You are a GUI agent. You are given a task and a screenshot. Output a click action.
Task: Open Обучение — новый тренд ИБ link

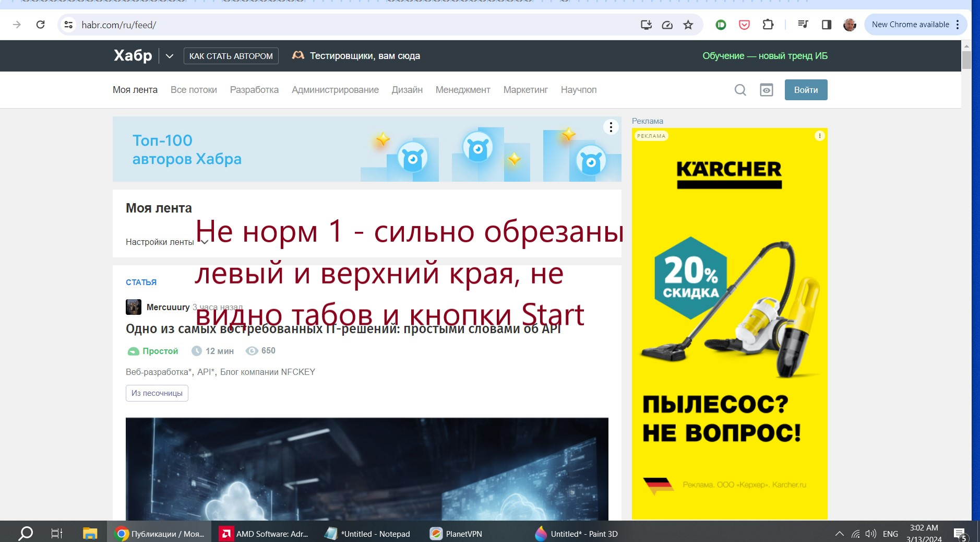[x=765, y=56]
